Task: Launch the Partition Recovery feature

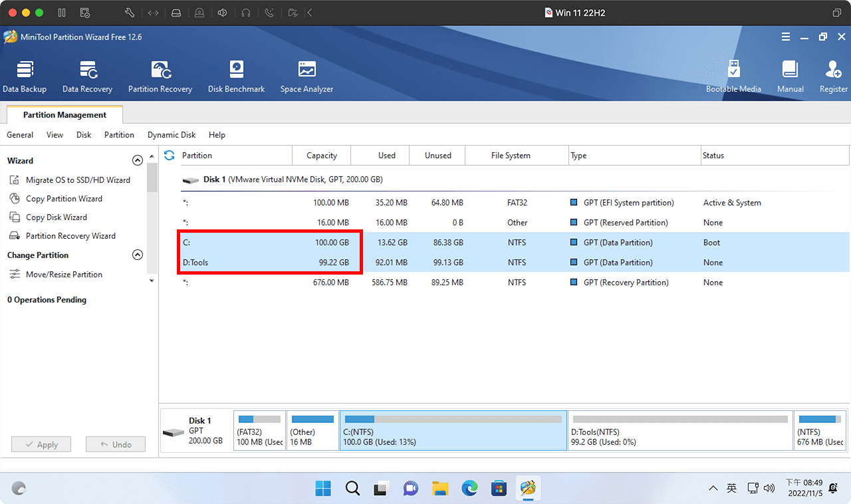Action: pos(160,75)
